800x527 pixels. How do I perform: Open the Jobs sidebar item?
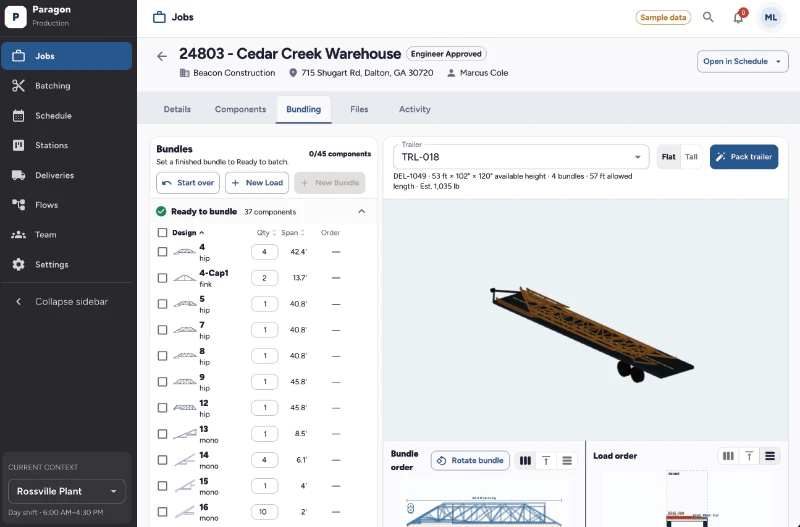(66, 56)
